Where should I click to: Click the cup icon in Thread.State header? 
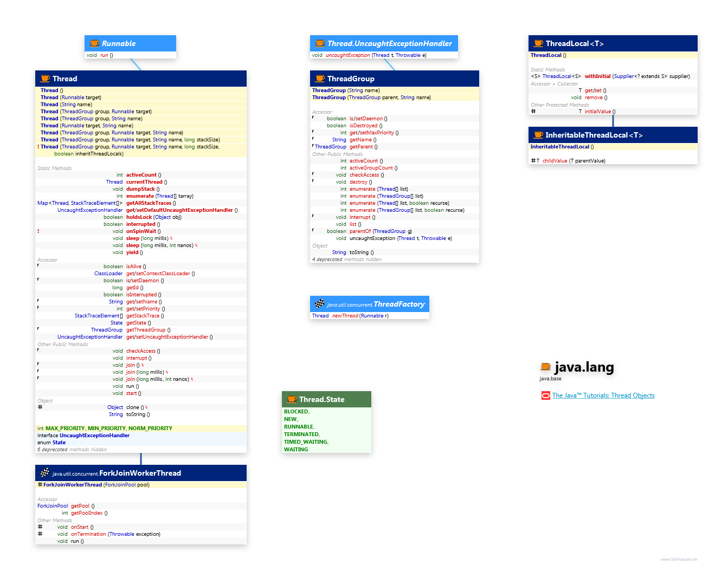pos(292,399)
